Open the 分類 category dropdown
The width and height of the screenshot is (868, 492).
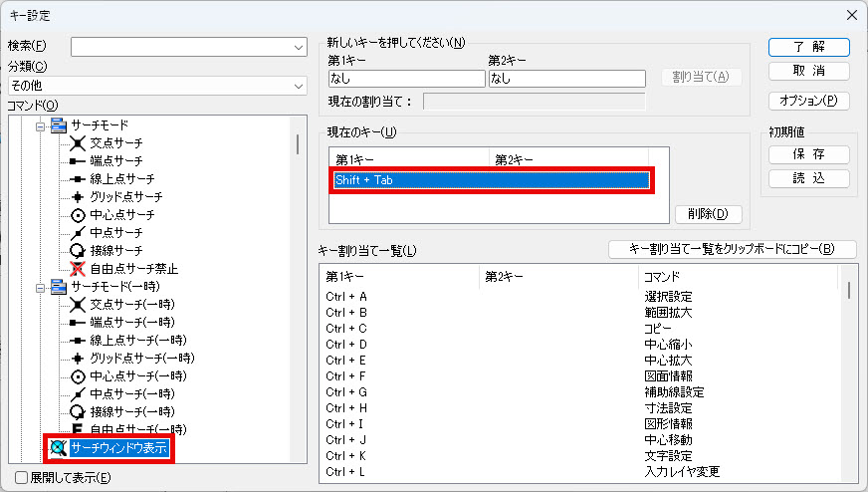(299, 87)
